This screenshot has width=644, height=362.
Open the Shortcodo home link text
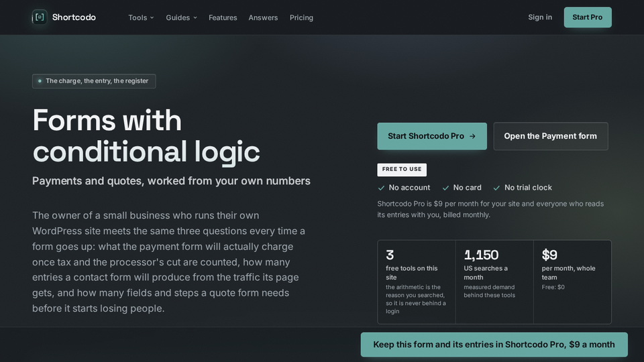(x=74, y=17)
